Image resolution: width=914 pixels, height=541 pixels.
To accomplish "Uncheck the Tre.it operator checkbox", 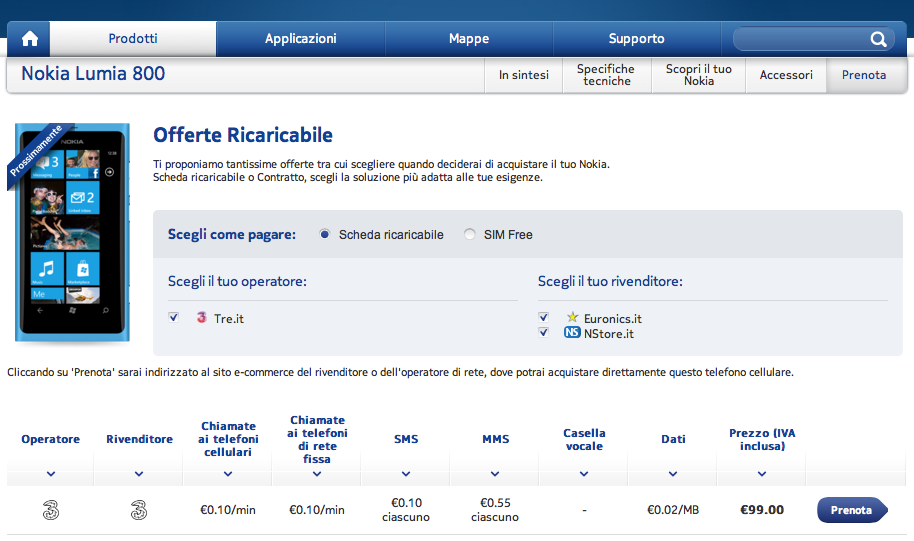I will pos(174,318).
